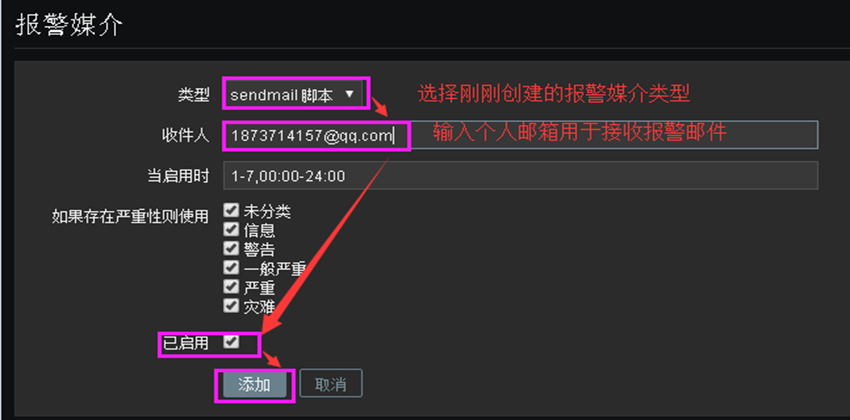Click the 如果存在严重性则使用 label

[x=130, y=217]
